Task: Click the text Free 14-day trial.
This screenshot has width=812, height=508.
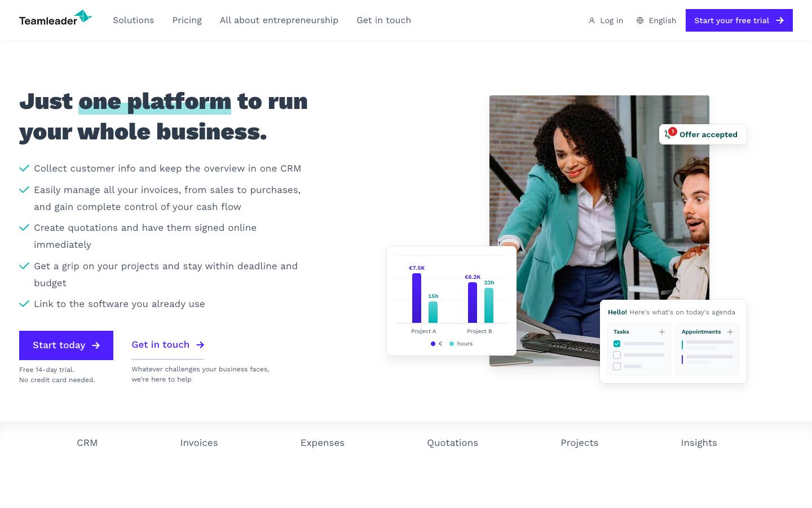Action: click(47, 370)
